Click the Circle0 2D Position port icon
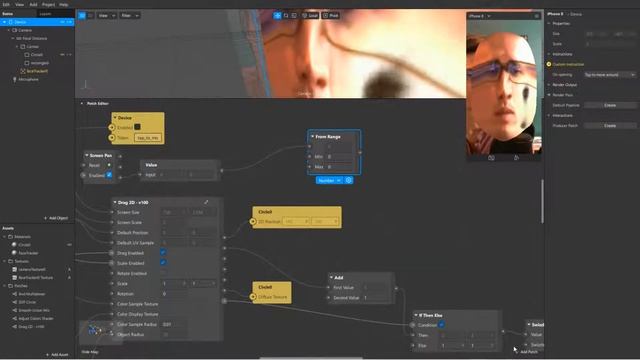 tap(253, 222)
